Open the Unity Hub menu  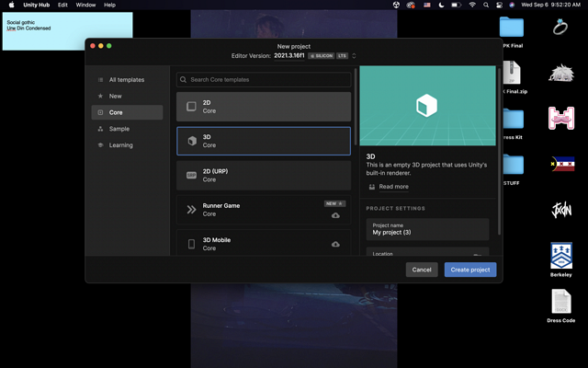37,5
